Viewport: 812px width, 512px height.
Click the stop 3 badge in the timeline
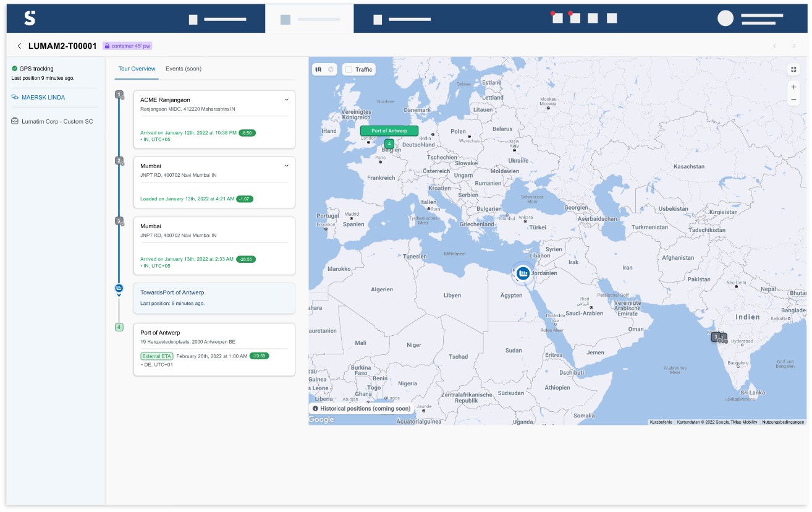coord(119,221)
